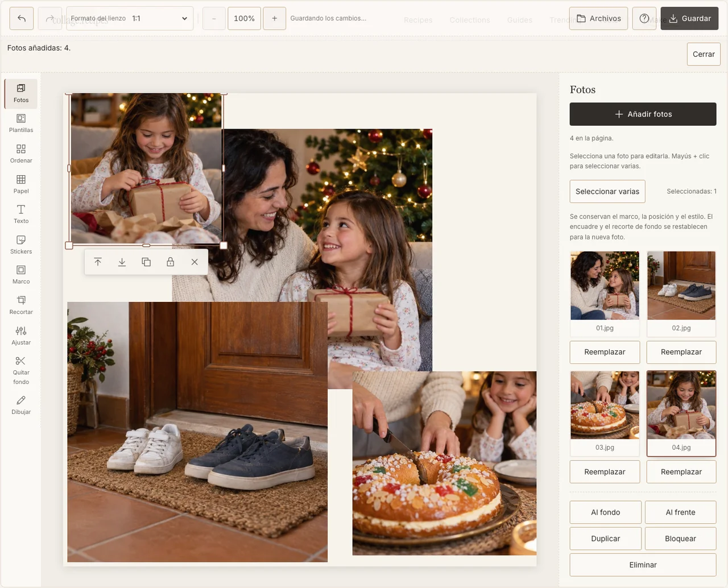Replace the 02.jpg photo with Reemplazar

coord(681,352)
